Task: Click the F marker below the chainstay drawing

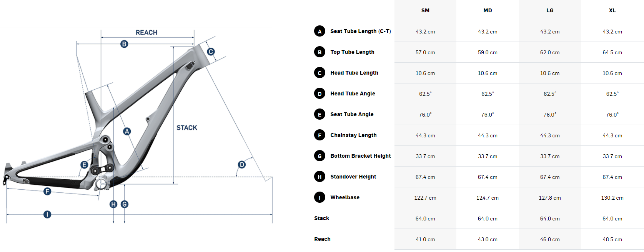Action: (x=47, y=191)
